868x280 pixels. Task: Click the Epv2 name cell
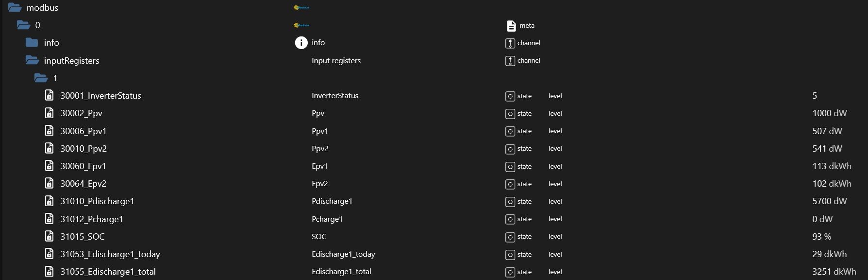tap(320, 184)
